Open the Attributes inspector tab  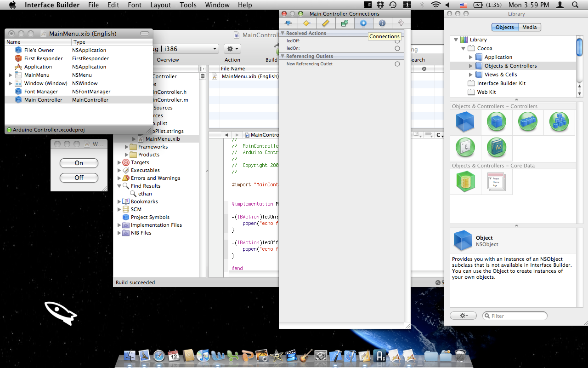tap(288, 23)
